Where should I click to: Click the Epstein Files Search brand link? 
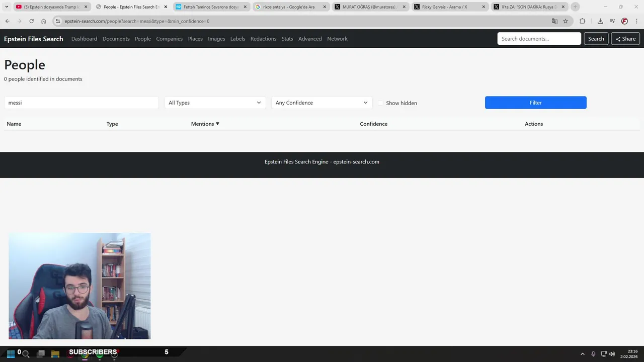(x=34, y=39)
